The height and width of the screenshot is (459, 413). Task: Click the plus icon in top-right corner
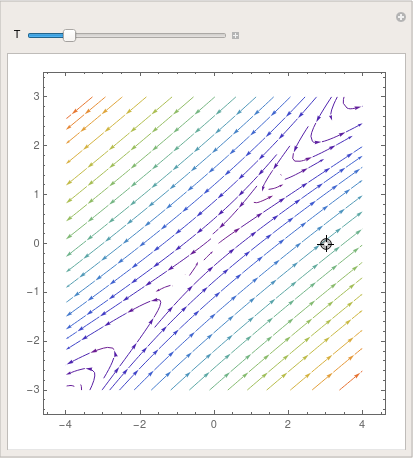click(401, 17)
